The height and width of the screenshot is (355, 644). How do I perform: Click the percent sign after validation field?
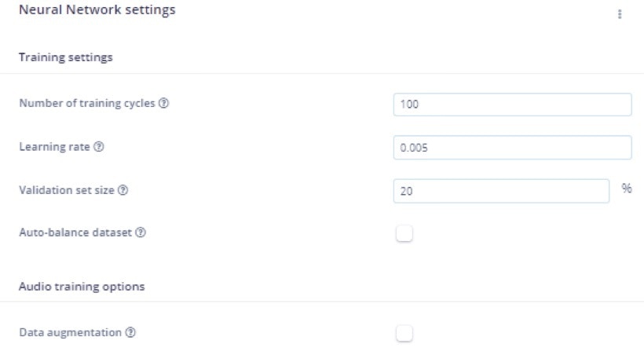[x=627, y=189]
